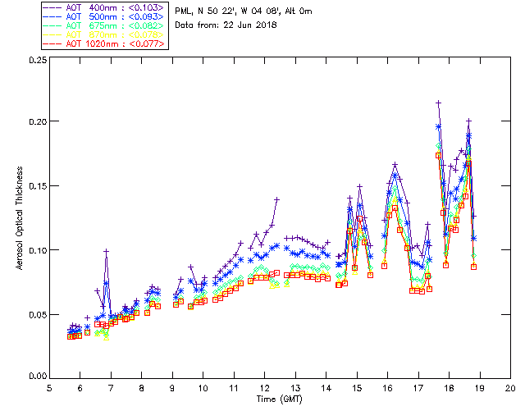Click the x-axis tick label 14
The height and width of the screenshot is (420, 525).
coord(326,388)
